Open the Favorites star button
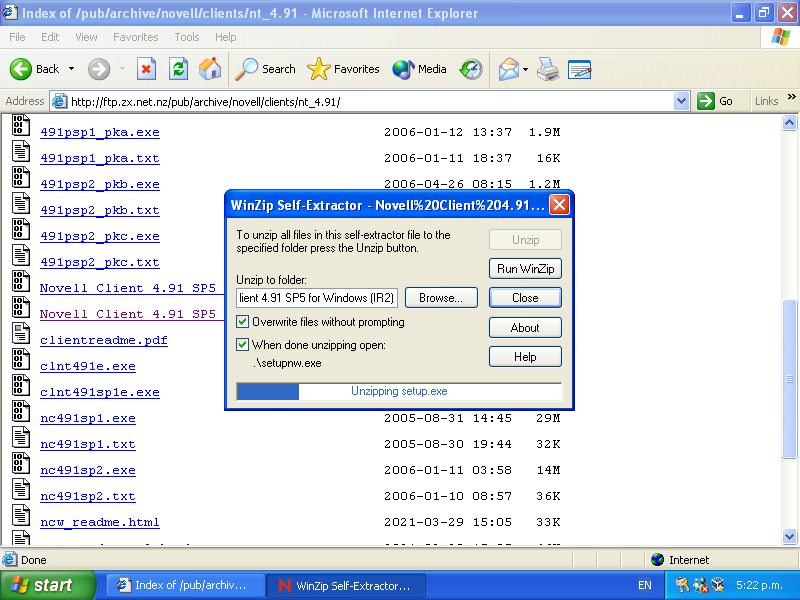800x600 pixels. [x=343, y=69]
